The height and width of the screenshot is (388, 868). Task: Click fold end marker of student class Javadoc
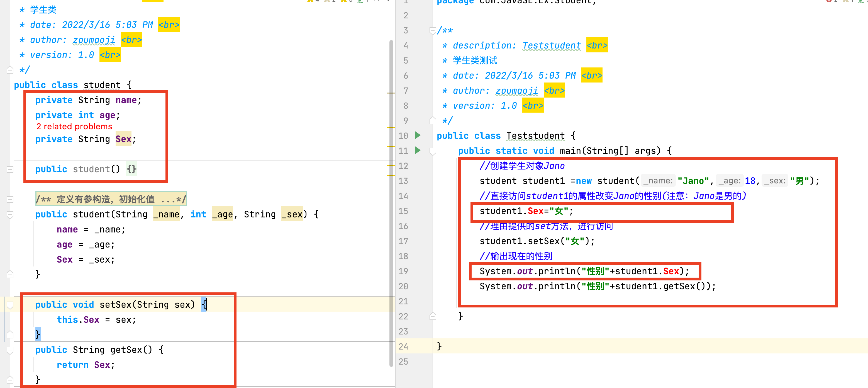point(10,70)
